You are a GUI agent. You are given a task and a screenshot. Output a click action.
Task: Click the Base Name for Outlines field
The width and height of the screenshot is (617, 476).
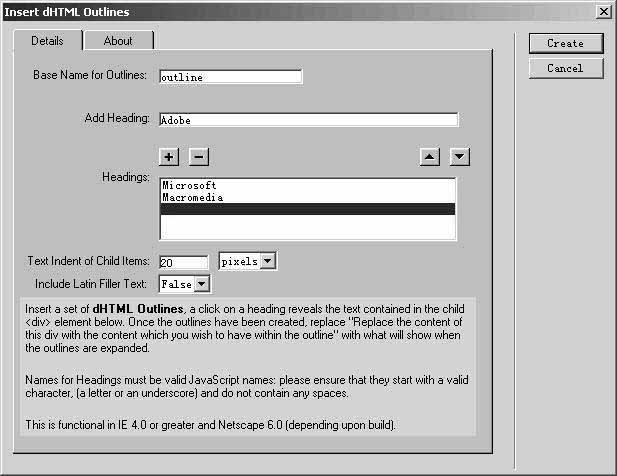tap(229, 77)
